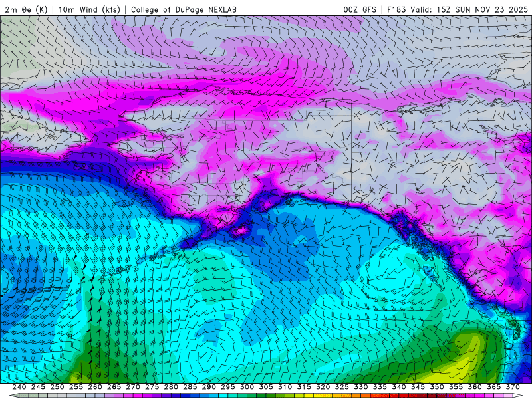Viewport: 532px width, 399px height.
Task: Click the 315 value on the color scale
Action: (x=304, y=387)
